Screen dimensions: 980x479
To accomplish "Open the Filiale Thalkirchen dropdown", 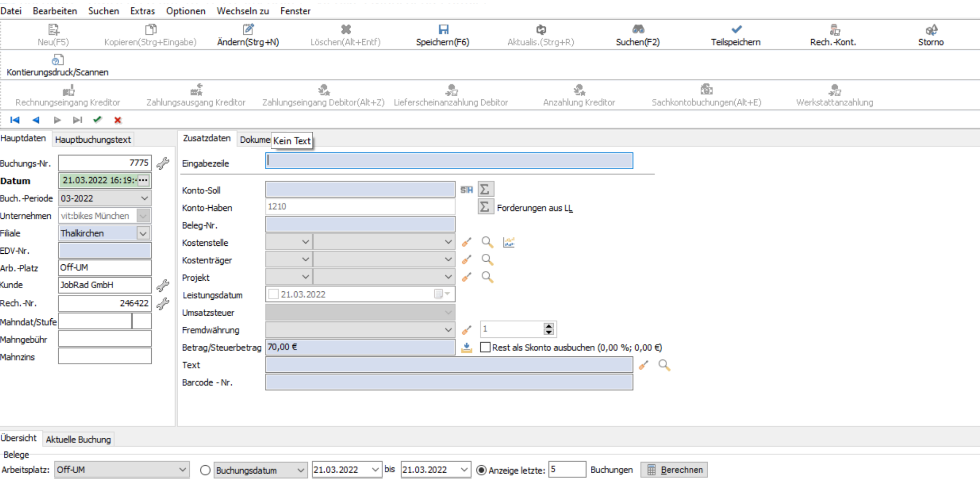I will click(143, 233).
